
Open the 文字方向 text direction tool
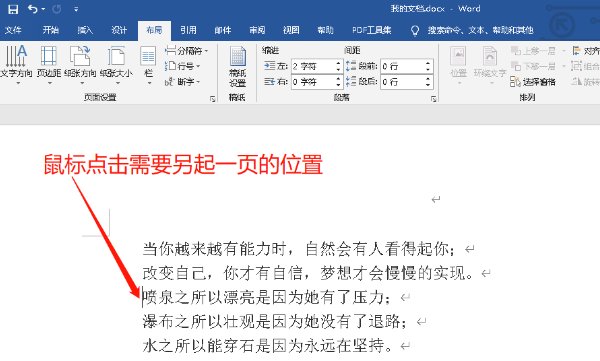tap(16, 65)
